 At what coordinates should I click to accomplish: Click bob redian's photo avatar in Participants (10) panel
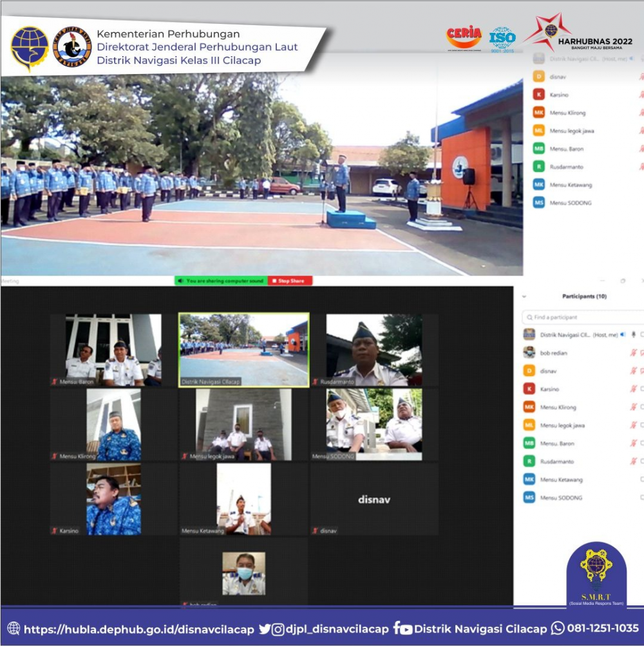(x=529, y=353)
